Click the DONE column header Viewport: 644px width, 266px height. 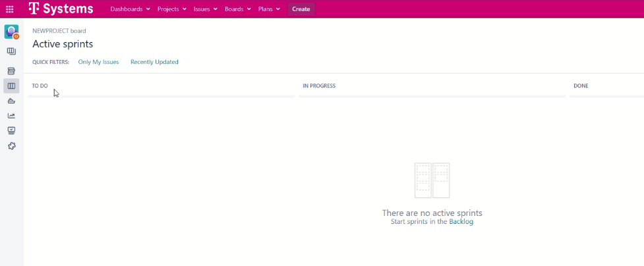pos(581,86)
